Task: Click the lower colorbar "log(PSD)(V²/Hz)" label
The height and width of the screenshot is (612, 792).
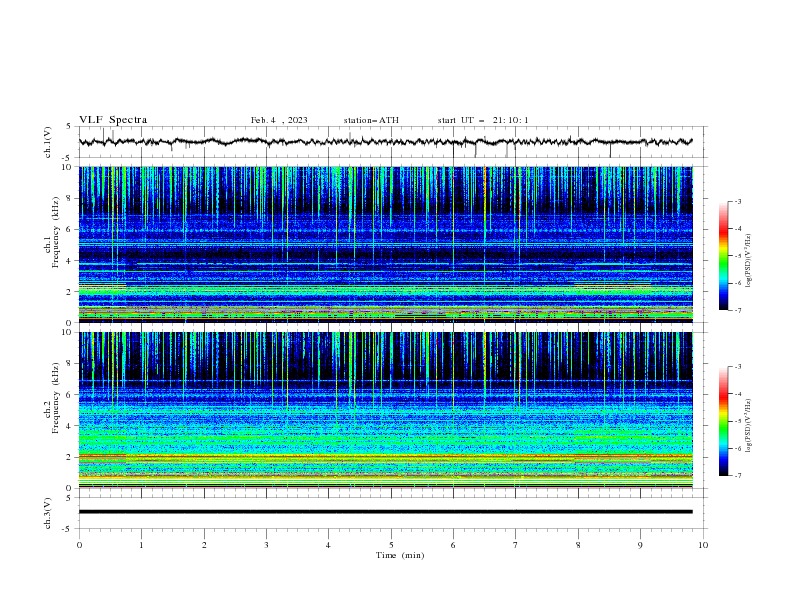Action: tap(749, 426)
